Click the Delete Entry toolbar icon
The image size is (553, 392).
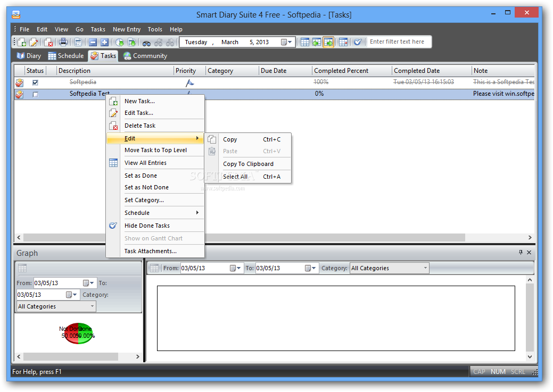click(x=48, y=43)
